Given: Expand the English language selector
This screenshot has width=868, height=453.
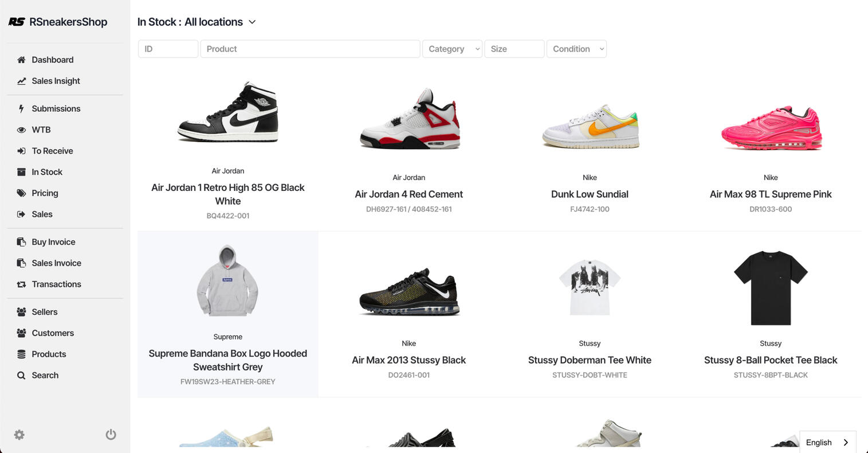Looking at the screenshot, I should pos(827,442).
